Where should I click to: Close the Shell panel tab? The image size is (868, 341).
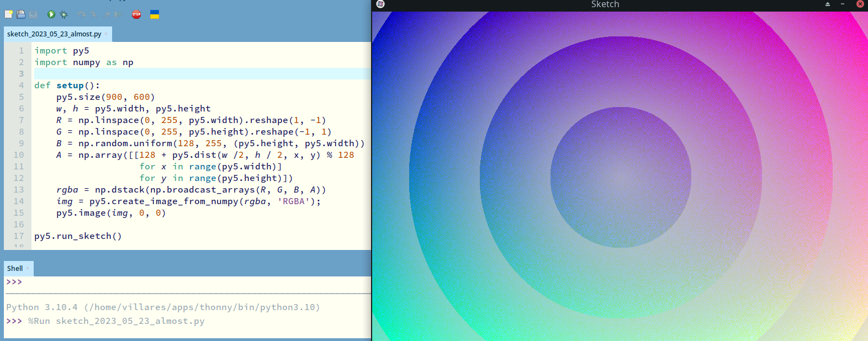(28, 269)
